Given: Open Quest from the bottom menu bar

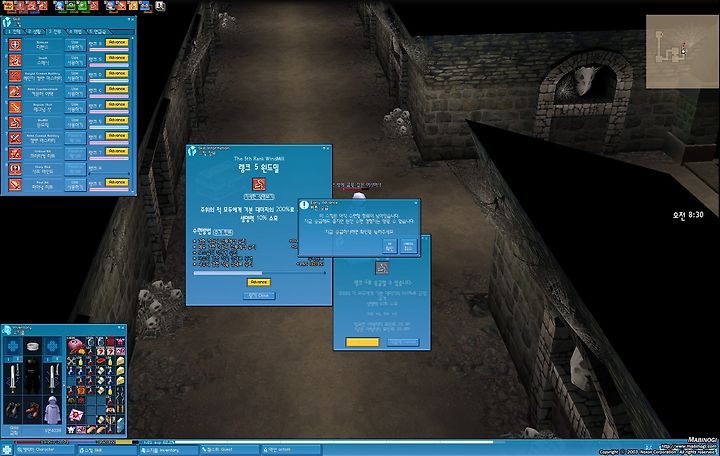Looking at the screenshot, I should 229,450.
